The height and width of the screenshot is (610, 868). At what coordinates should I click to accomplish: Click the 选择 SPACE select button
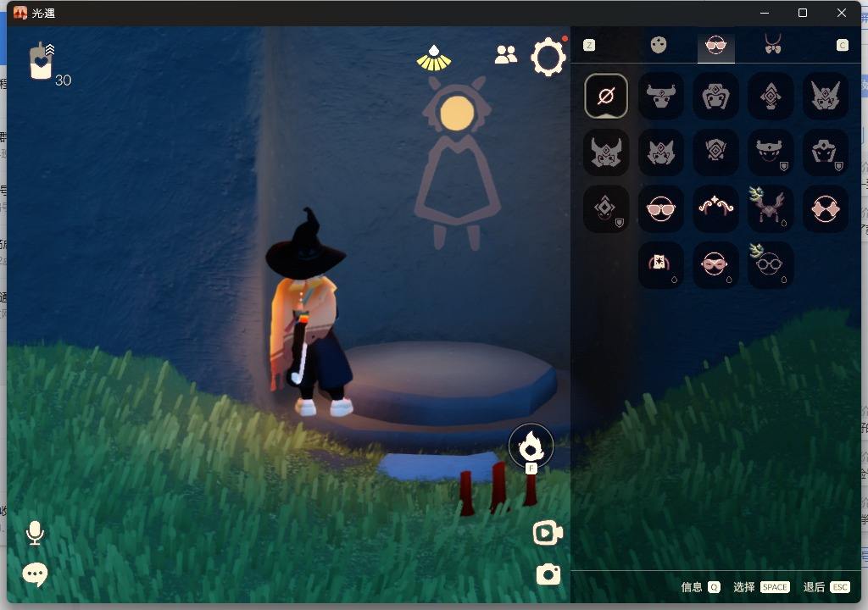761,587
